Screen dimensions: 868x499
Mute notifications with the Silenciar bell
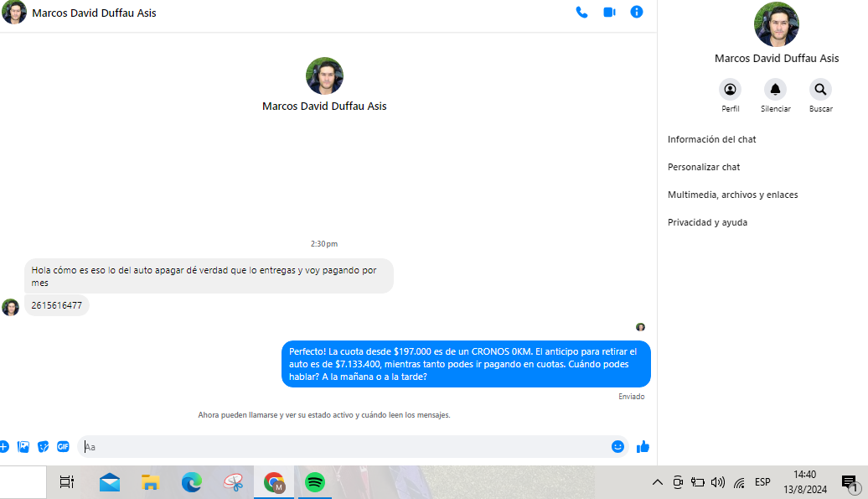775,90
